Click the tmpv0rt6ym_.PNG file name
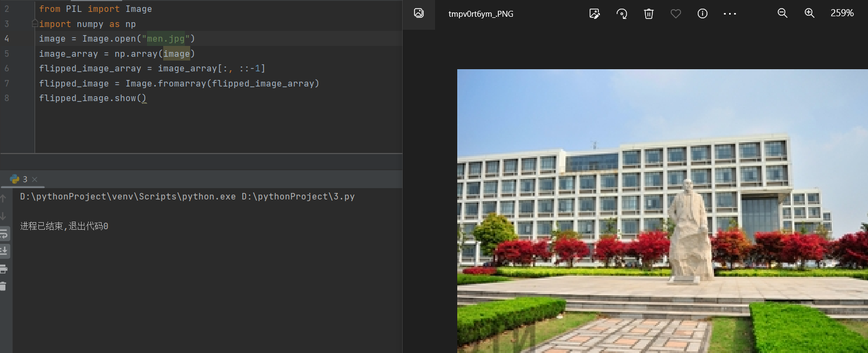Viewport: 868px width, 353px height. (x=481, y=14)
